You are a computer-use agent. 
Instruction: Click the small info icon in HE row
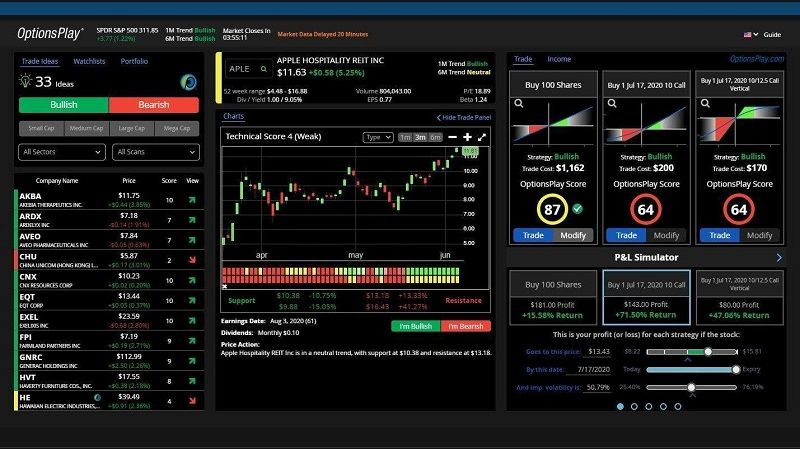[97, 397]
